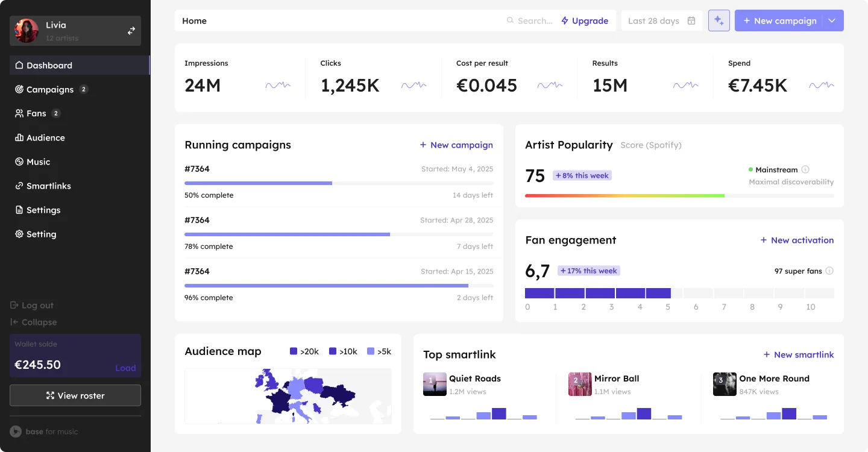Click the View roster button

75,395
